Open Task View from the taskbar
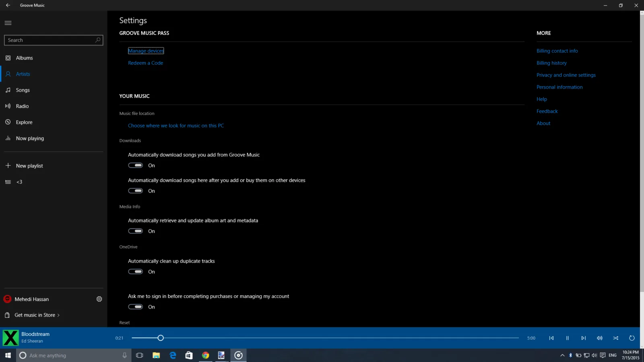 pos(140,355)
